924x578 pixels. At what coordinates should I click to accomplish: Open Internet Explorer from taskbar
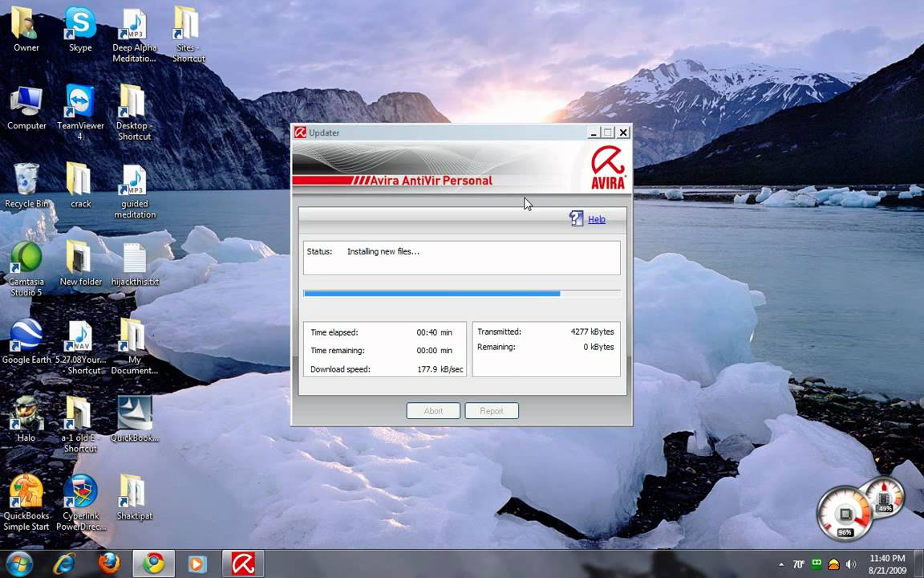63,564
